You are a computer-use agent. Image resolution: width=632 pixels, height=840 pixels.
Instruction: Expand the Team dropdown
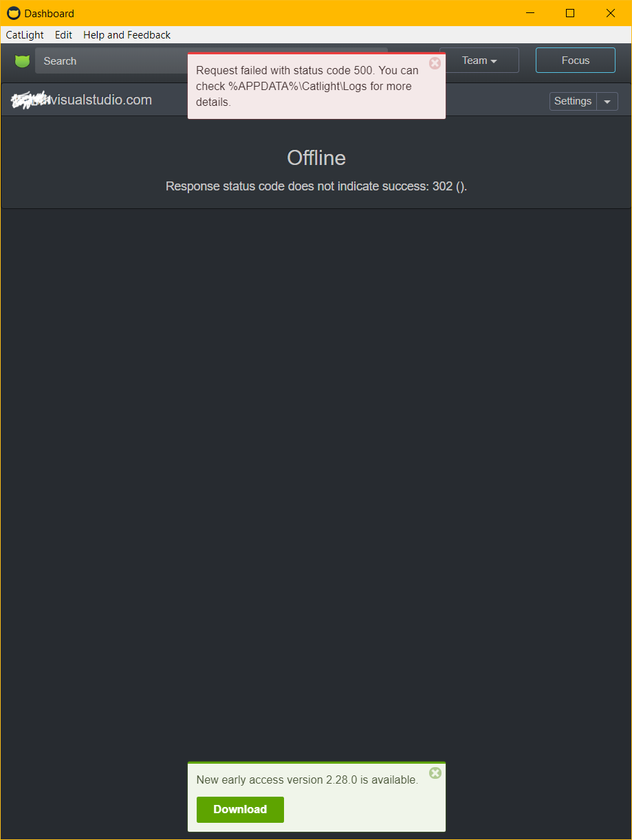point(479,60)
